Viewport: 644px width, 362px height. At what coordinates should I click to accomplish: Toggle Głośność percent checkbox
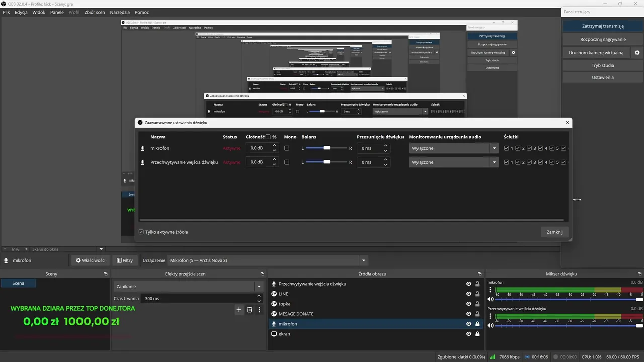[x=268, y=137]
